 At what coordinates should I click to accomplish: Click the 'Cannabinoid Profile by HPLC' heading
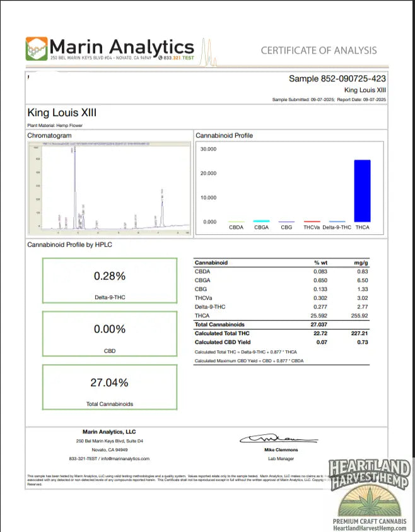[69, 245]
